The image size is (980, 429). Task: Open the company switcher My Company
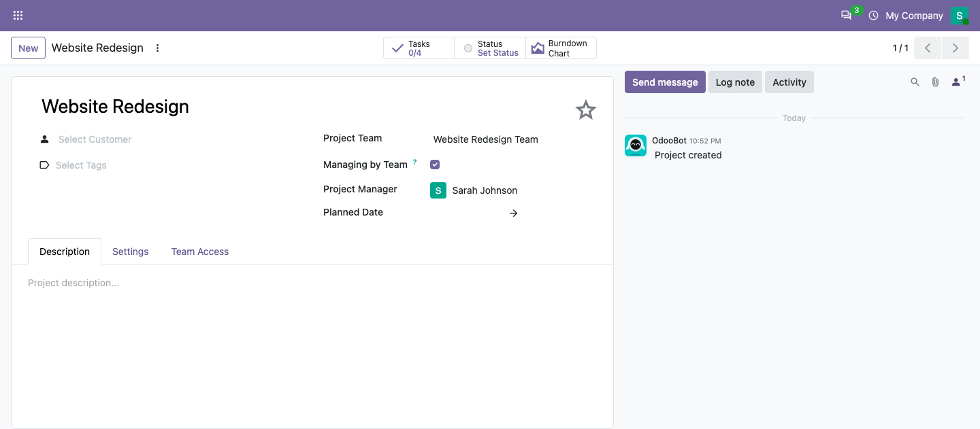pos(914,16)
